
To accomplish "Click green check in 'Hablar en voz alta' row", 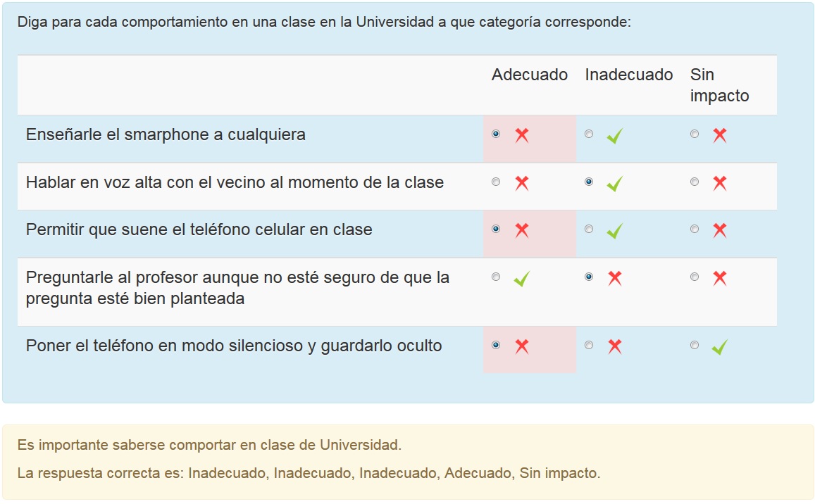I will pos(614,184).
